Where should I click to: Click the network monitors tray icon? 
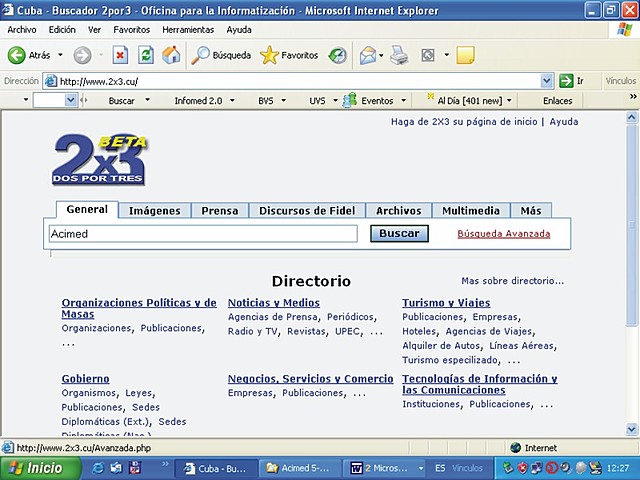coord(537,468)
